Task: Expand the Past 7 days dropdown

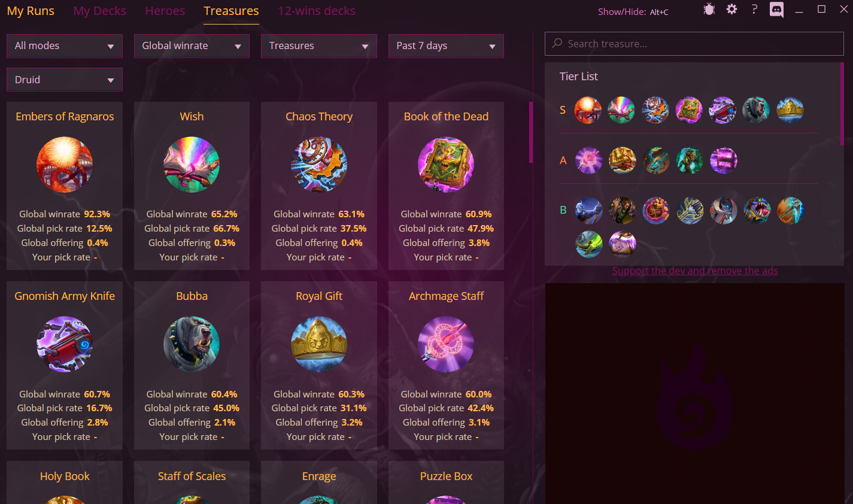Action: click(x=446, y=46)
